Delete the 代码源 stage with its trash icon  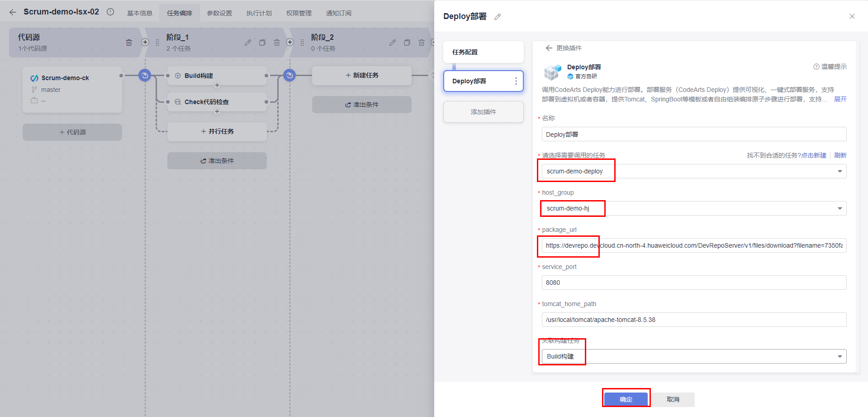click(129, 43)
